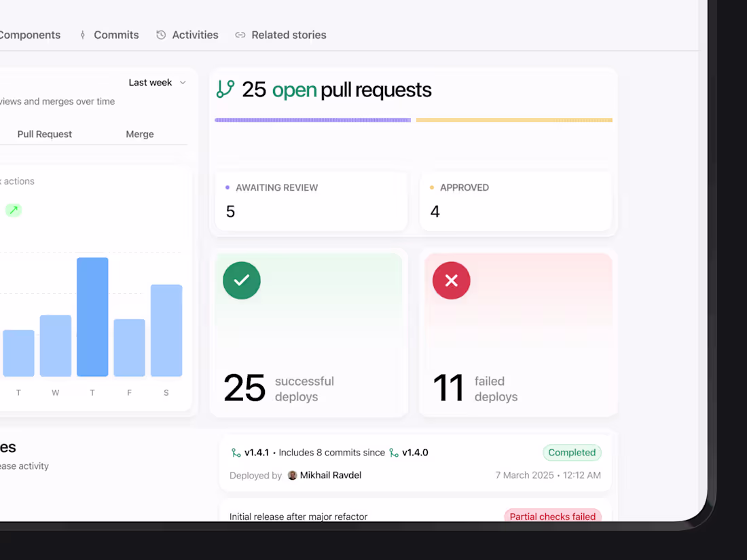Click the Partial checks failed badge

tap(552, 517)
